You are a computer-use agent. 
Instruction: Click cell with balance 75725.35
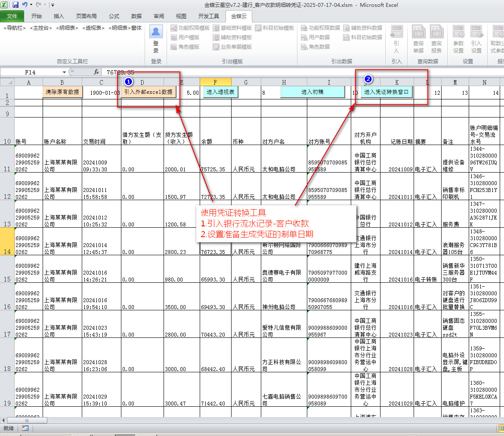tap(215, 159)
